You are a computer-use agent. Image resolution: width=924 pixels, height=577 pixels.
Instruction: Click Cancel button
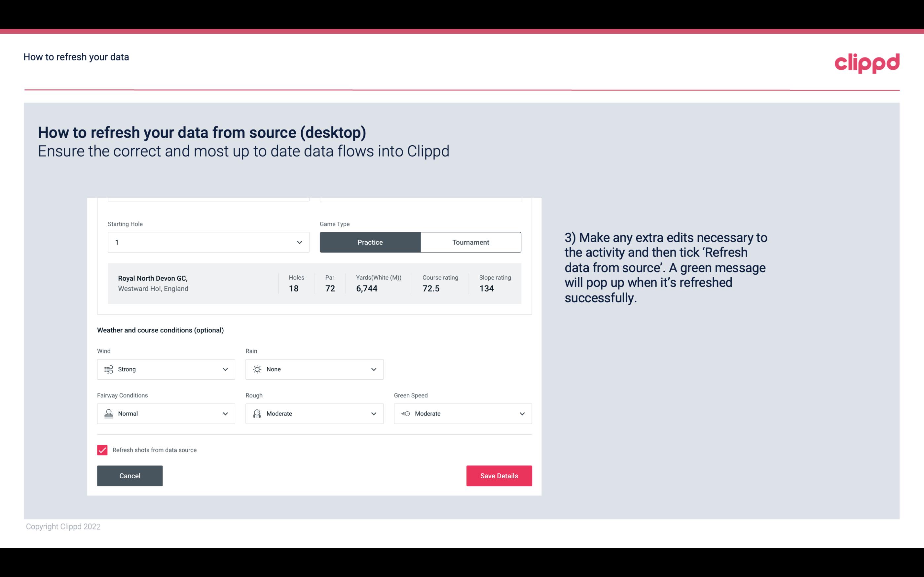[130, 475]
